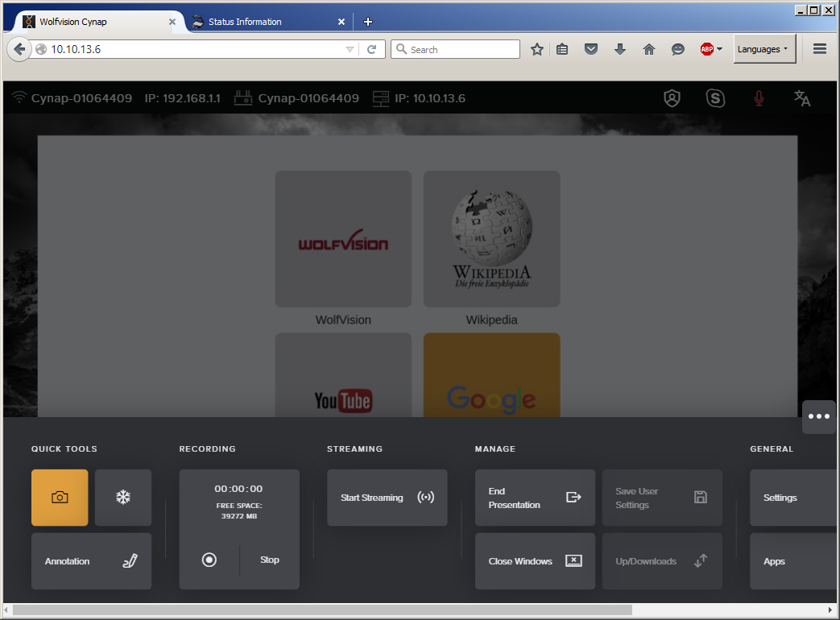Click the horizontal scrollbar
The height and width of the screenshot is (620, 840).
322,610
